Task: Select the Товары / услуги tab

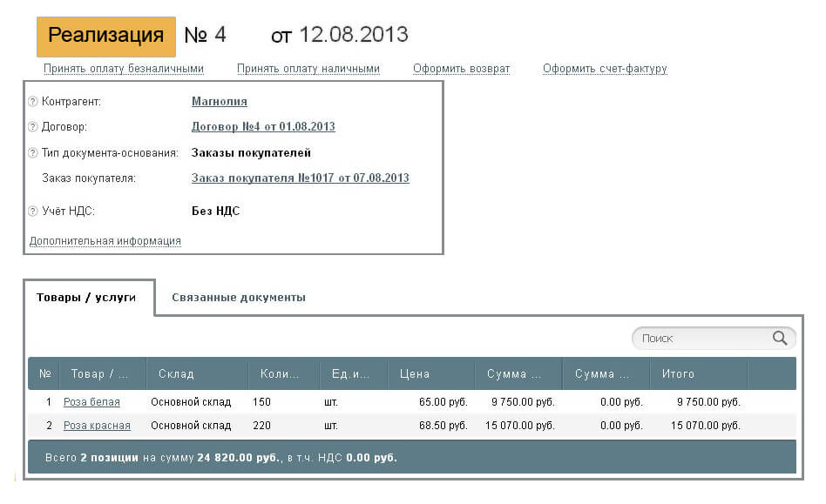Action: click(86, 298)
